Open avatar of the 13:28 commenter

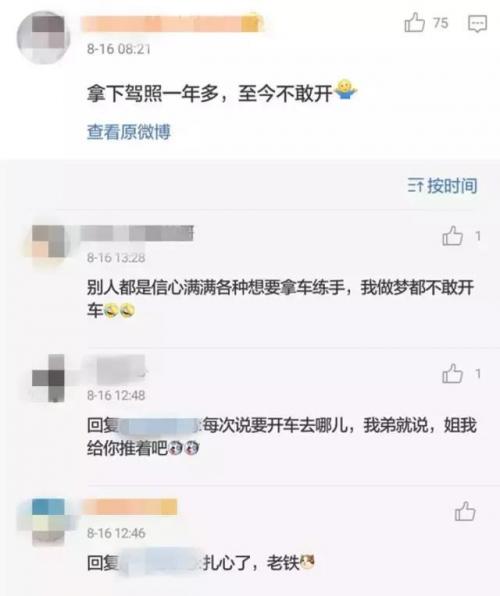[x=48, y=241]
